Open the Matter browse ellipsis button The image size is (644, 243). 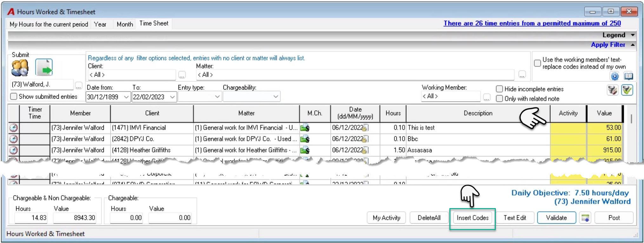(x=522, y=75)
